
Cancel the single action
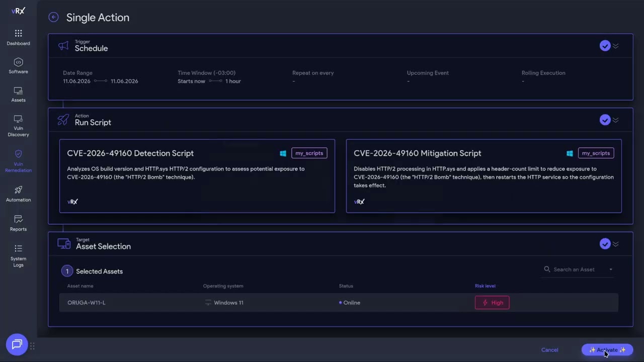tap(549, 350)
